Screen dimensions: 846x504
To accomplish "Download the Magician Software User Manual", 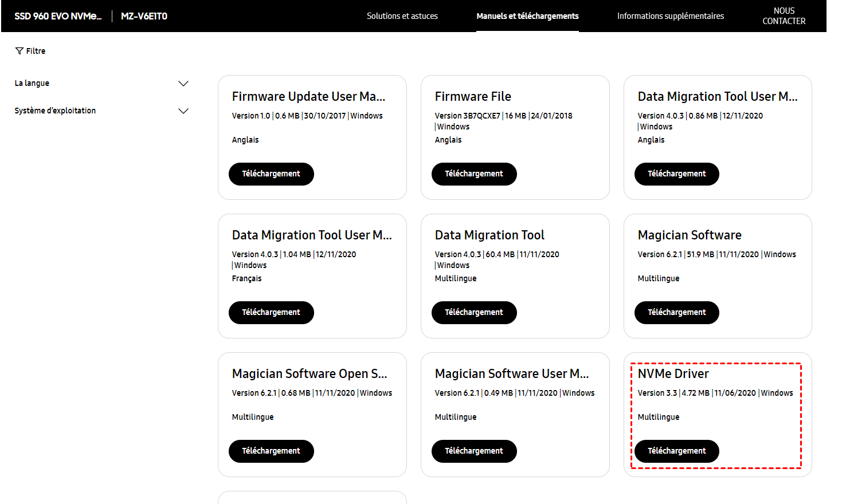I will (x=474, y=451).
